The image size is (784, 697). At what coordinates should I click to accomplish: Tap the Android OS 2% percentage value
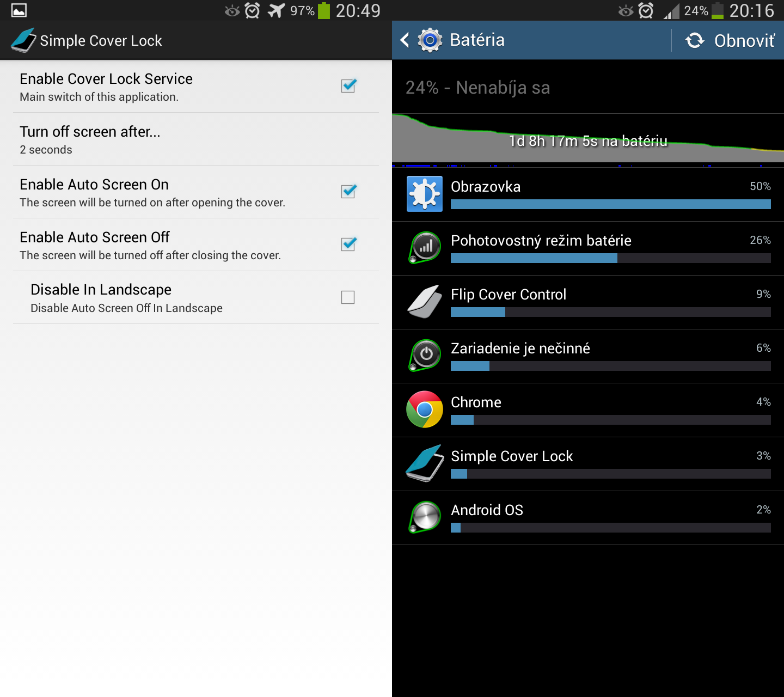[764, 510]
